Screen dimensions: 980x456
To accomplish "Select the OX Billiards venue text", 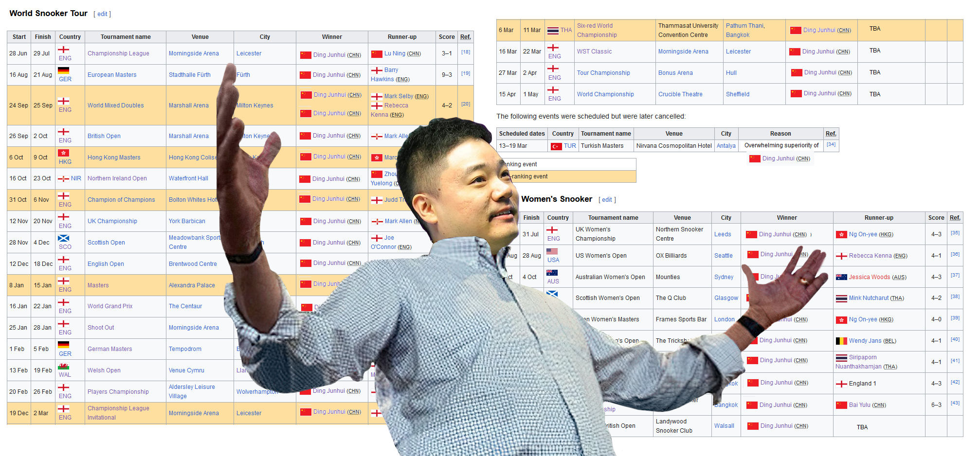I will tap(671, 256).
